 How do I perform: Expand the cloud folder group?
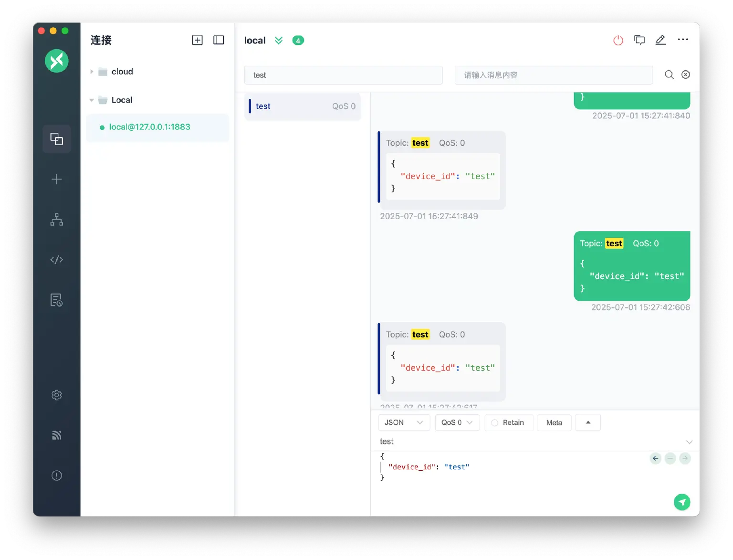(92, 72)
